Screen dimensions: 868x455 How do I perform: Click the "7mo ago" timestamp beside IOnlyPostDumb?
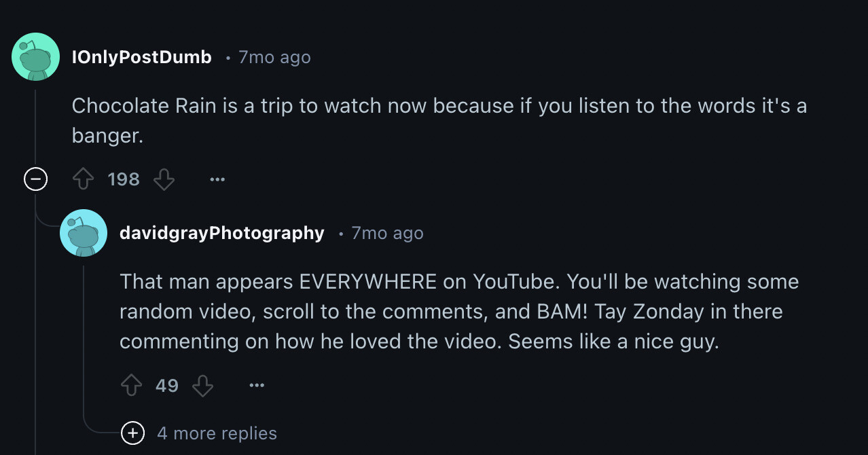[274, 57]
